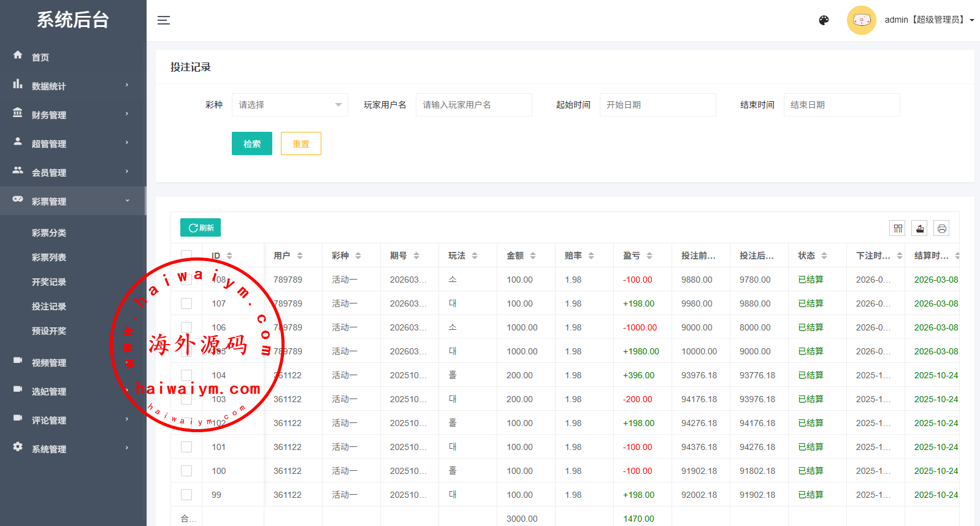Open the theme color palette icon
The height and width of the screenshot is (526, 980).
click(x=824, y=20)
